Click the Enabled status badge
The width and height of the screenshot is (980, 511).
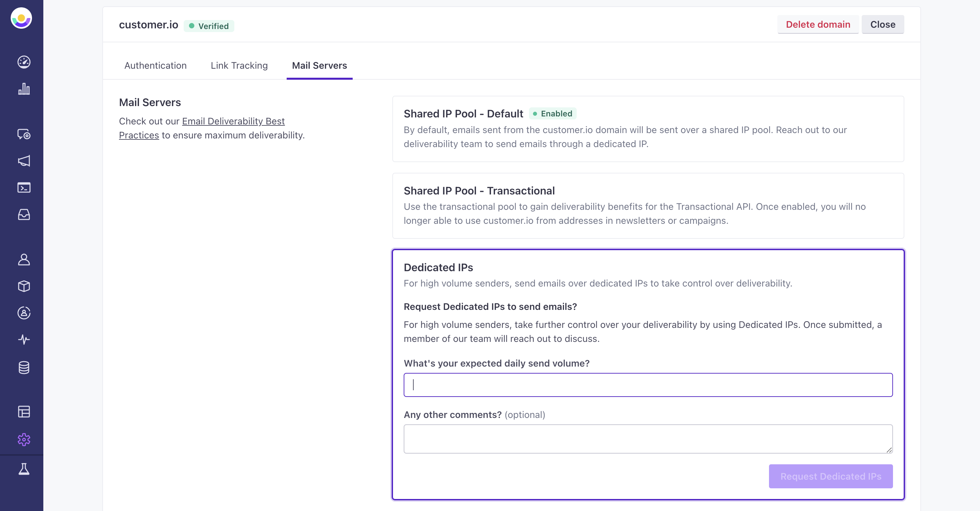552,113
